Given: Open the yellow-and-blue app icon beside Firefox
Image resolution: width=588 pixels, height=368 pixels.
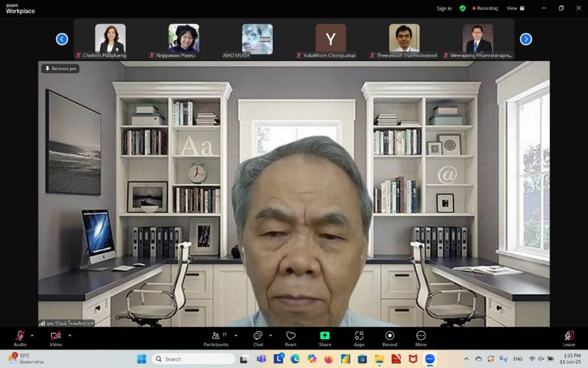Looking at the screenshot, I should (345, 359).
